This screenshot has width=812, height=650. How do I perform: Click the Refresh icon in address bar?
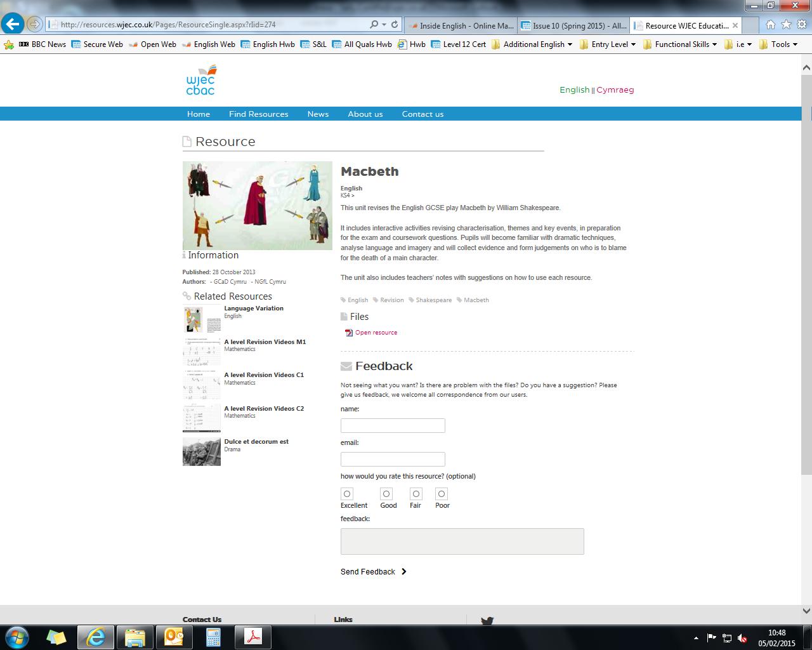tap(395, 25)
